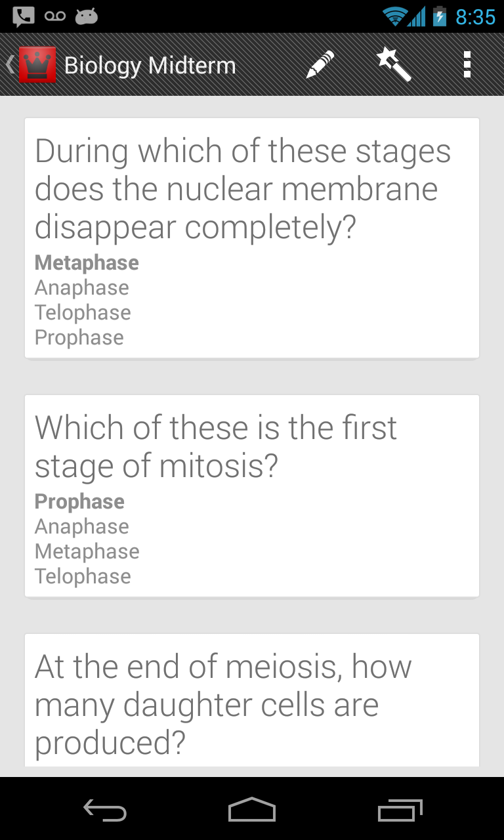The image size is (504, 840).
Task: Select the bold Metaphase answer
Action: click(87, 262)
